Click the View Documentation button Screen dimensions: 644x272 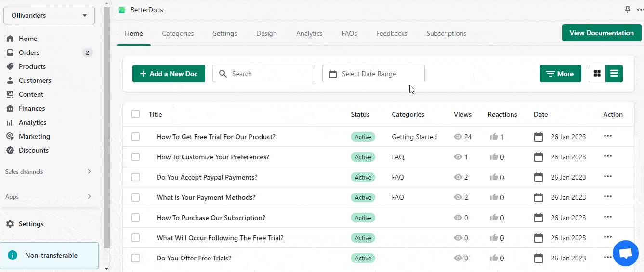point(602,33)
